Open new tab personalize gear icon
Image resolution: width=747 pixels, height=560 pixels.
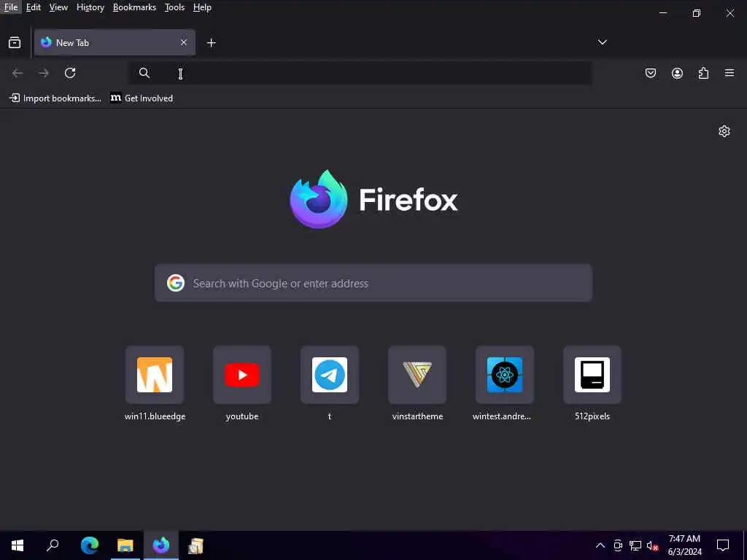coord(724,131)
